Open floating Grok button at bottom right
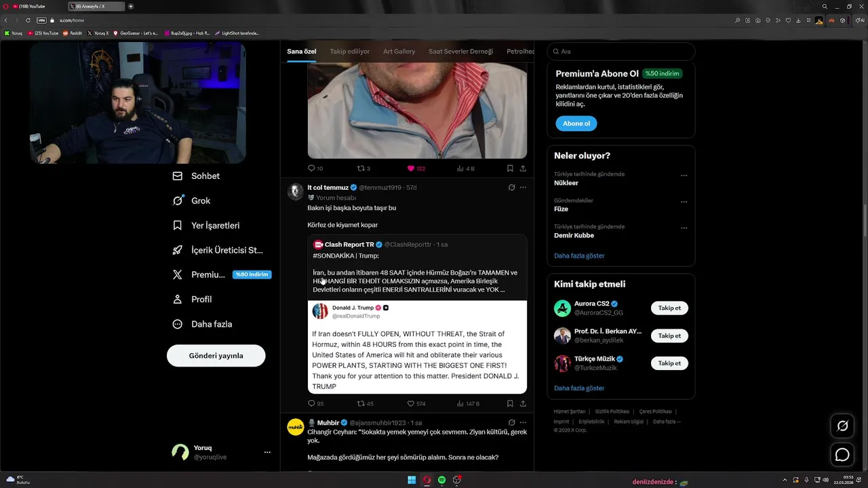This screenshot has width=868, height=488. click(842, 426)
